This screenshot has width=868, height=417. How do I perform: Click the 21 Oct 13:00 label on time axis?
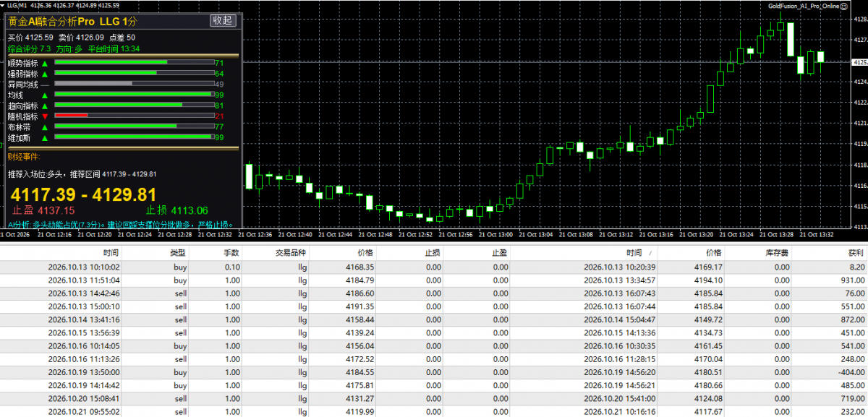click(495, 234)
